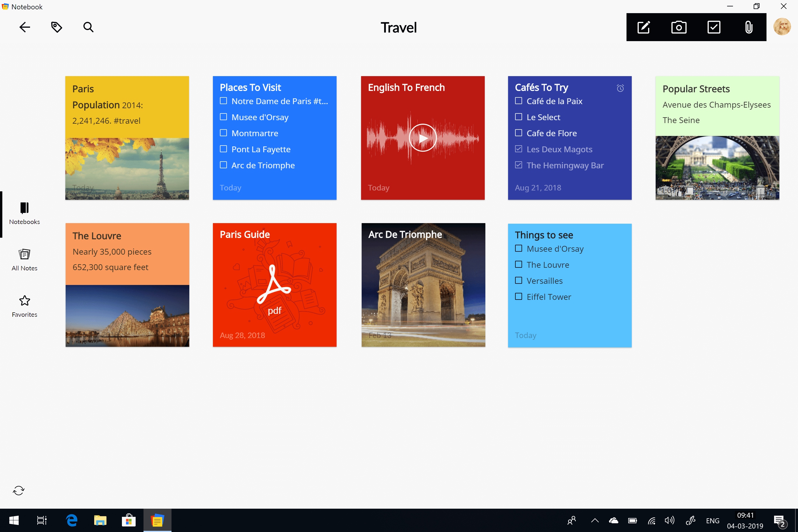Click the back arrow icon
798x532 pixels.
pyautogui.click(x=25, y=27)
